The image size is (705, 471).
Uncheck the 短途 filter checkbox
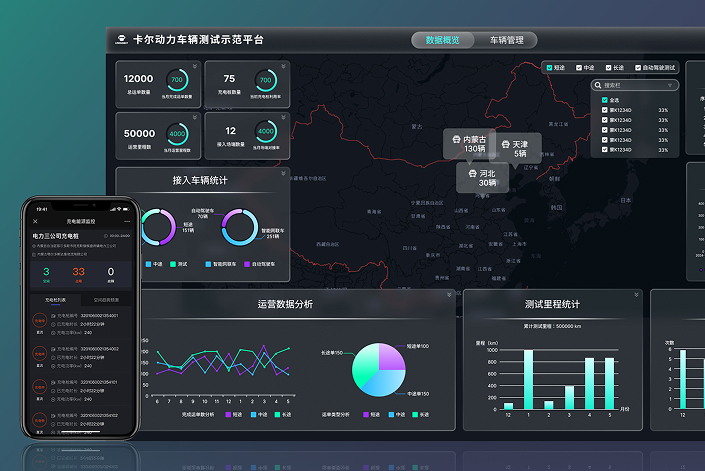tap(547, 68)
